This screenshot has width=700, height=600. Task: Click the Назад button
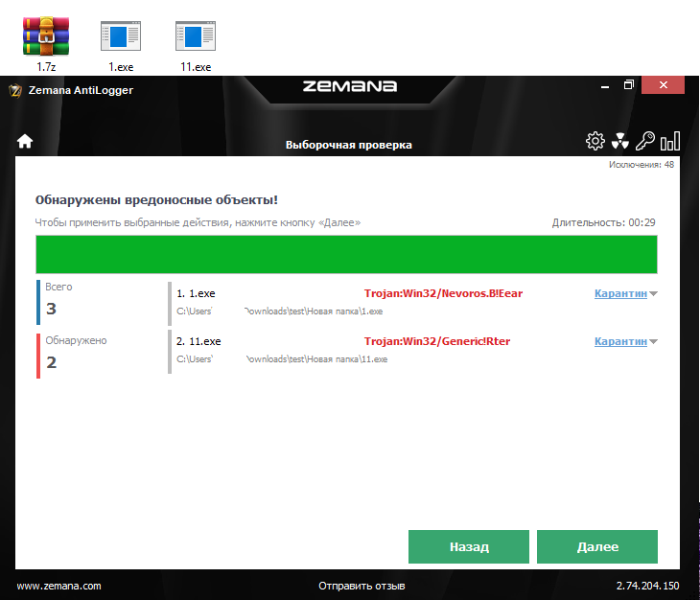coord(469,546)
